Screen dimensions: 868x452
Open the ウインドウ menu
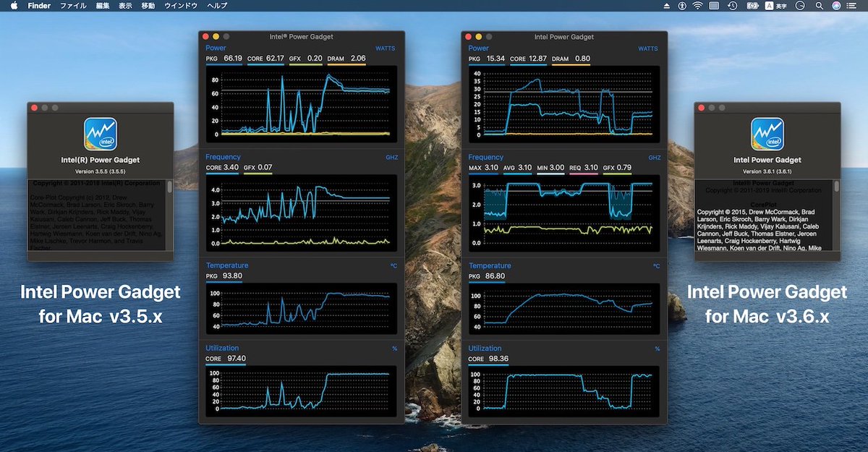click(181, 6)
